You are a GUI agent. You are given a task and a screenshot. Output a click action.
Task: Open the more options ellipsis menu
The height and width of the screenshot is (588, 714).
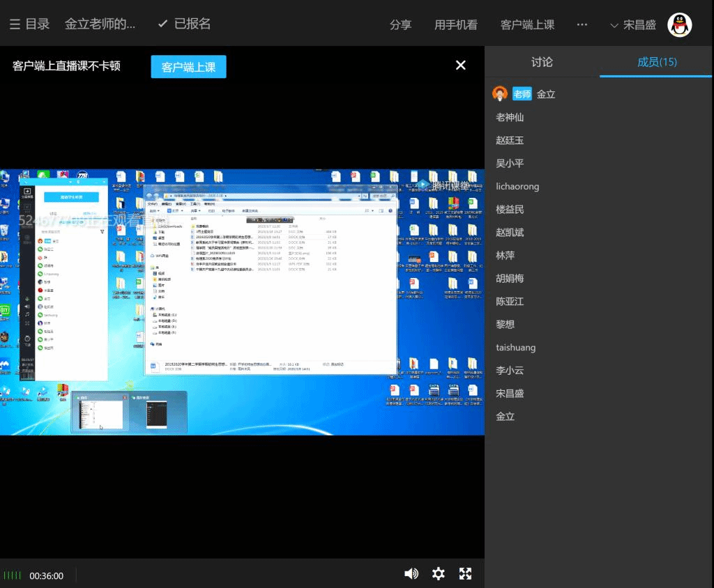(x=582, y=24)
